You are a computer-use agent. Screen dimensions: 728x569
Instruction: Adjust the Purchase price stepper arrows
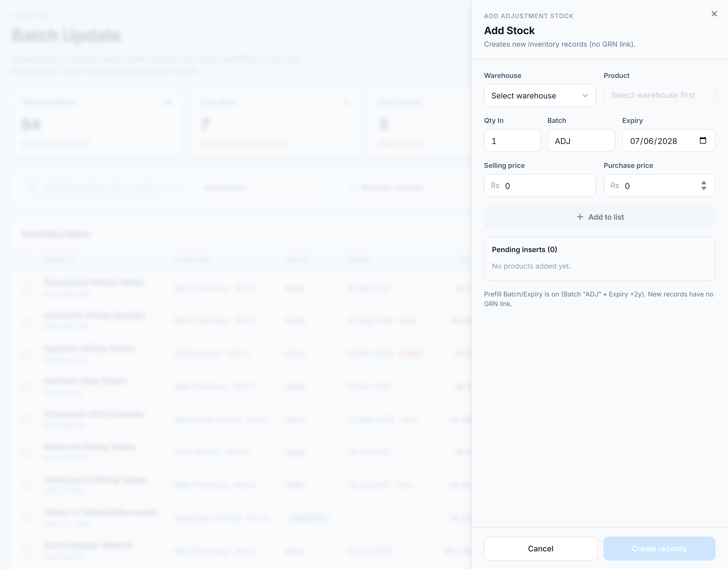[704, 185]
